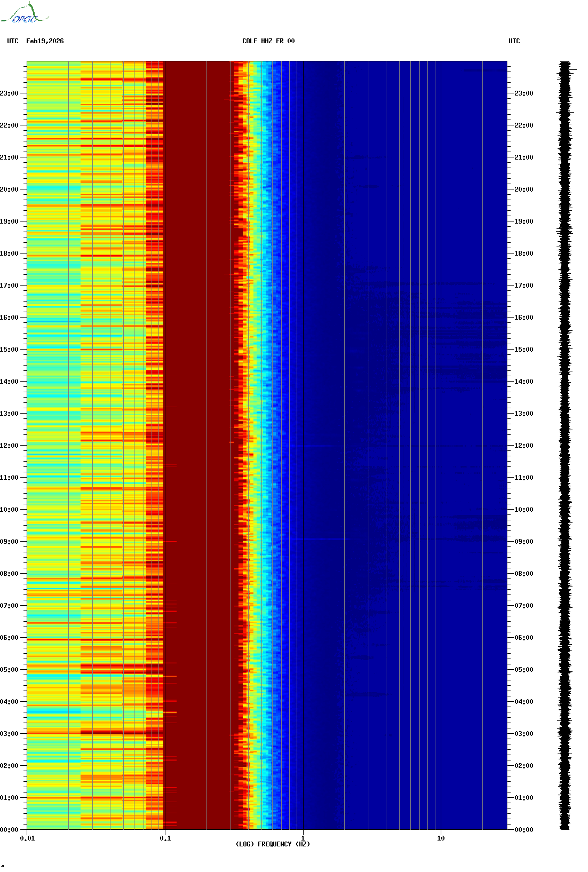The image size is (588, 872).
Task: Click 10:00 on the left time axis
Action: [x=9, y=510]
